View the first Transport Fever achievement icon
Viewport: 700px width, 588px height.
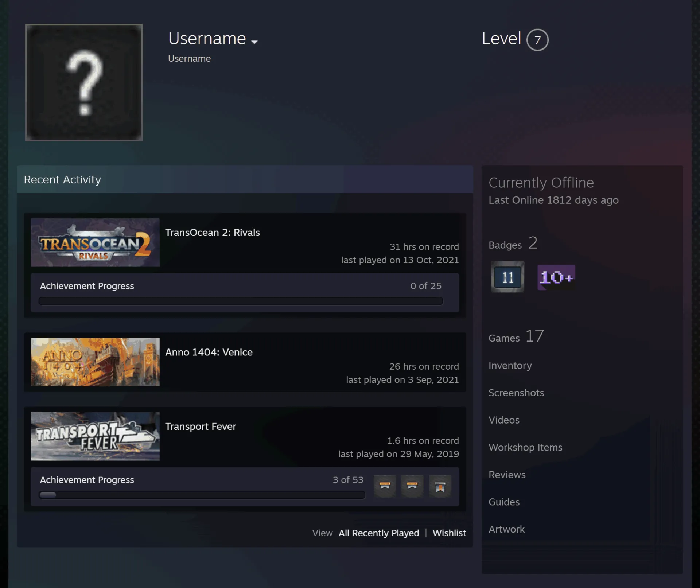click(385, 486)
